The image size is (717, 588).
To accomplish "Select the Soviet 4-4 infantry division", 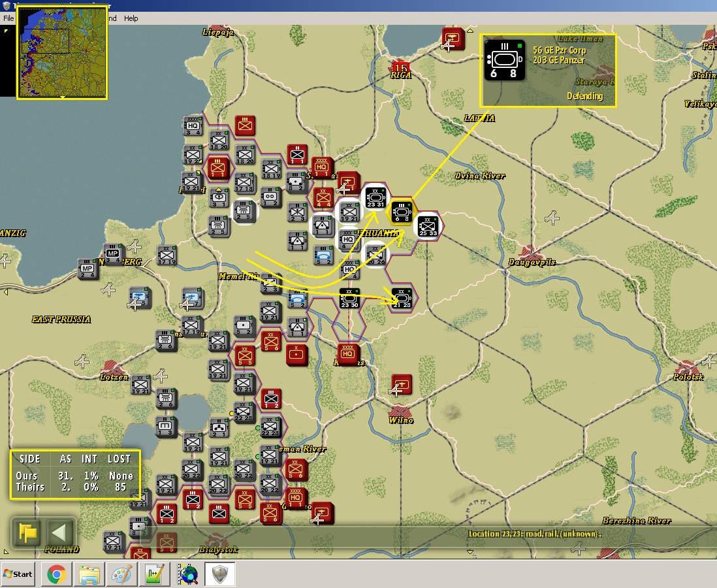I will 323,198.
